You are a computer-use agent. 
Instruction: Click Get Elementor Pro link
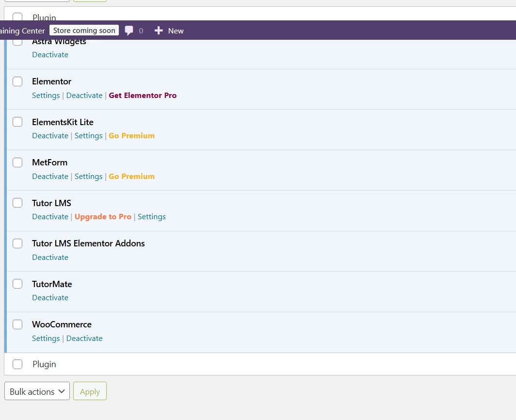pyautogui.click(x=143, y=96)
